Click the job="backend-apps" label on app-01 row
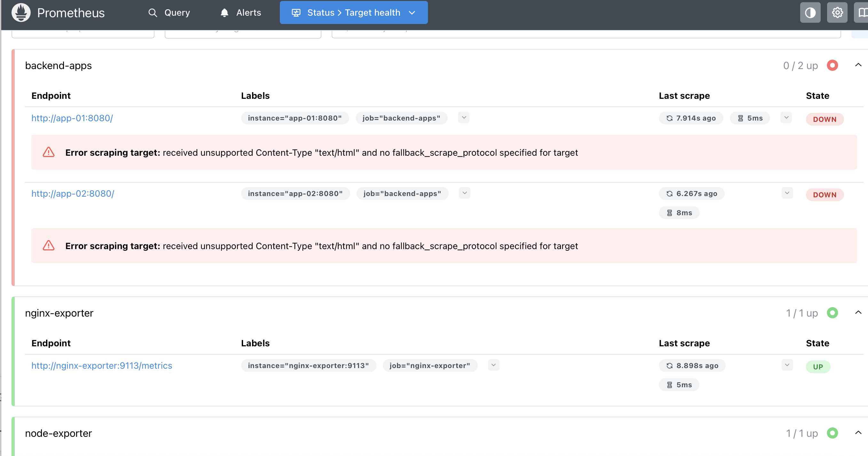868x456 pixels. 401,118
